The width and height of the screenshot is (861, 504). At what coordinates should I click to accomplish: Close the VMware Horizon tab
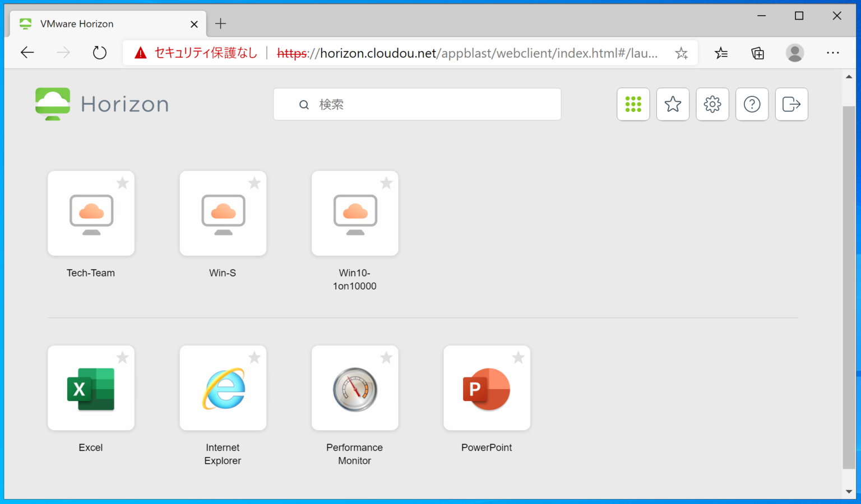pos(194,24)
